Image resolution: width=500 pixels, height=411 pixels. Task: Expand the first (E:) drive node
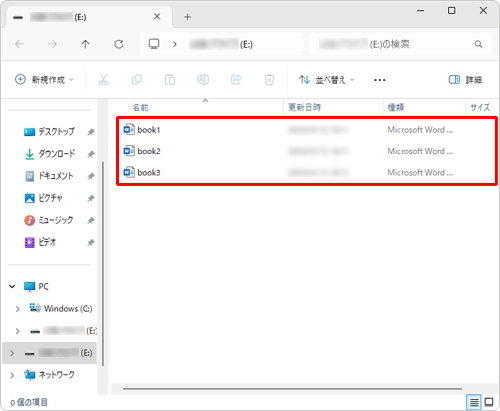click(18, 331)
